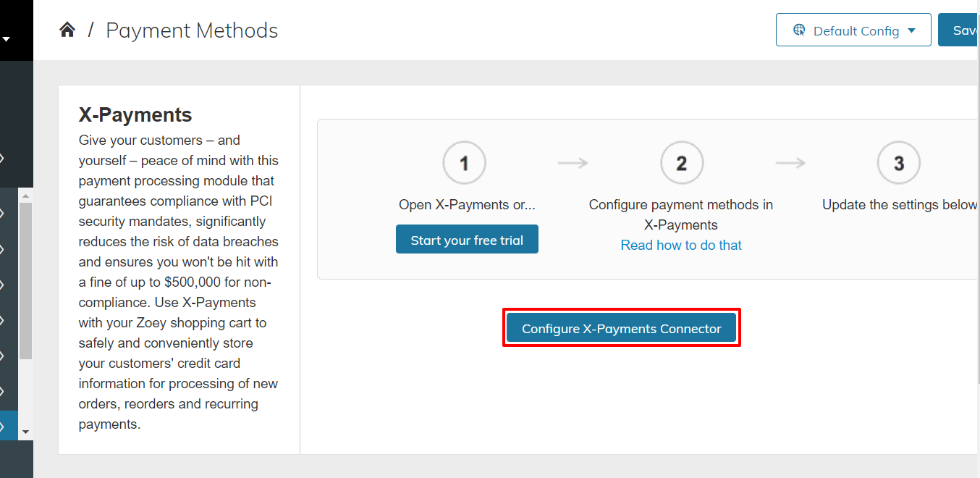Open the Read how to do that link
This screenshot has width=980, height=478.
coord(681,246)
